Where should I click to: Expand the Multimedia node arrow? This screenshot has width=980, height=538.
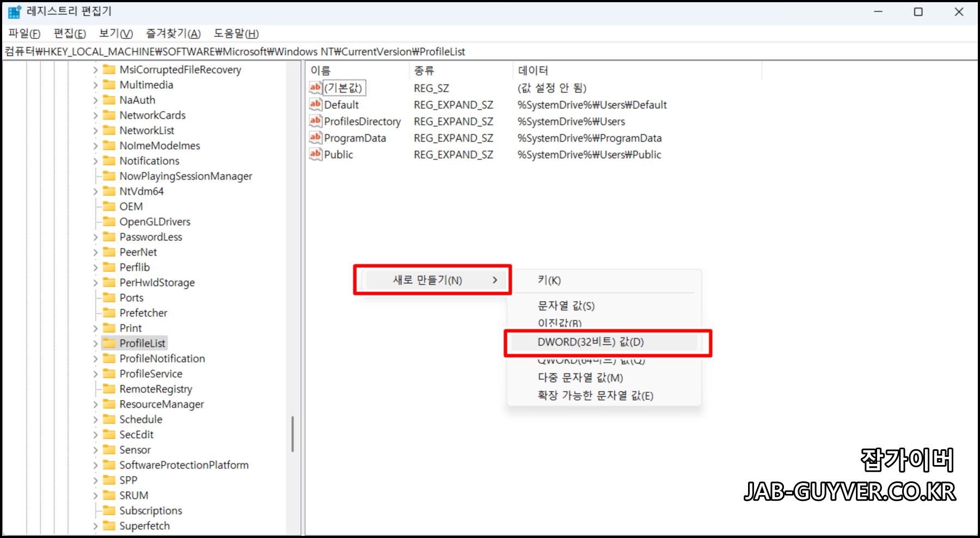tap(95, 84)
